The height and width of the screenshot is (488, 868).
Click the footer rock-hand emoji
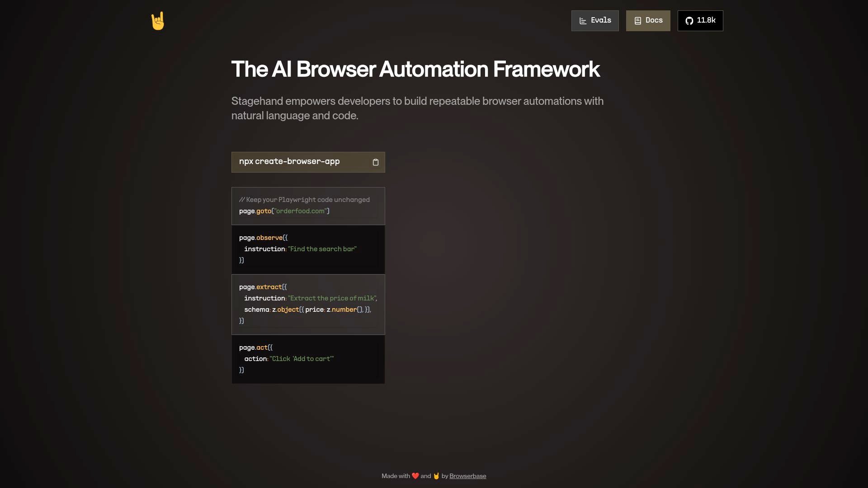click(x=436, y=476)
